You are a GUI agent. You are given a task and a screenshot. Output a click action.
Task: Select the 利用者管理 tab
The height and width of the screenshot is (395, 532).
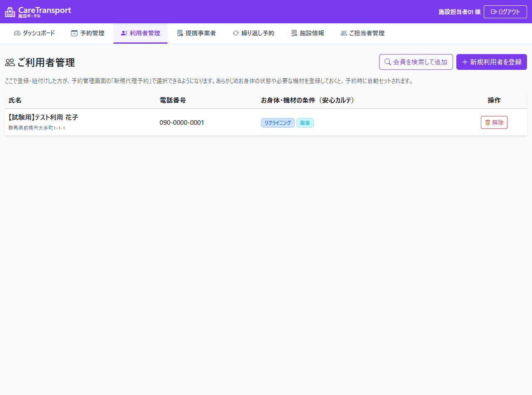click(140, 33)
